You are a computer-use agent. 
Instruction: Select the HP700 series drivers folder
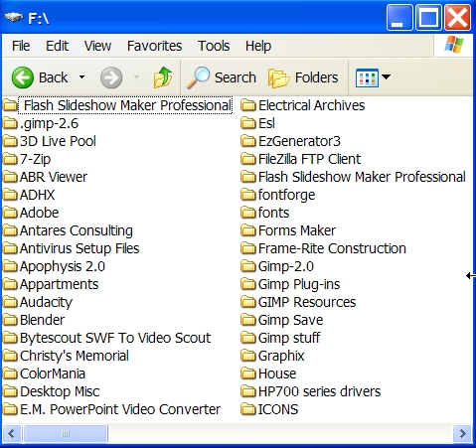point(311,391)
